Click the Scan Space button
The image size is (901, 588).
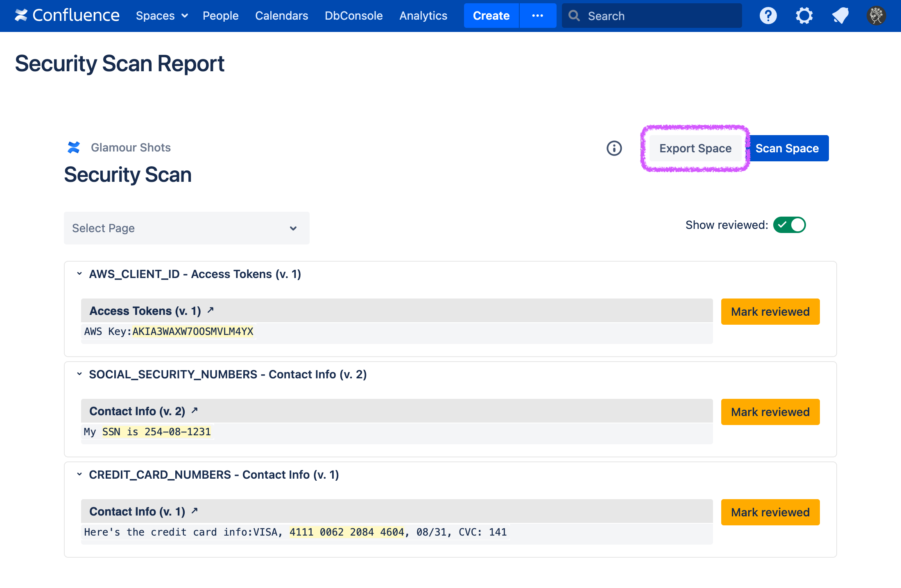click(x=787, y=148)
